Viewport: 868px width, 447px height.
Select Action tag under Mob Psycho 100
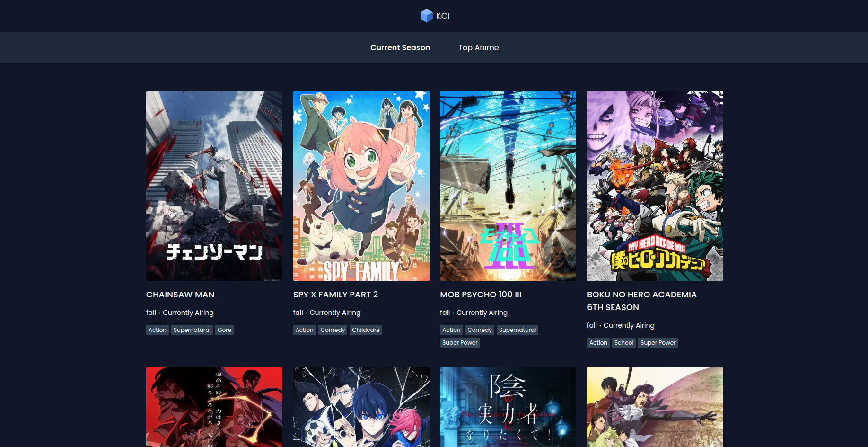(x=451, y=330)
